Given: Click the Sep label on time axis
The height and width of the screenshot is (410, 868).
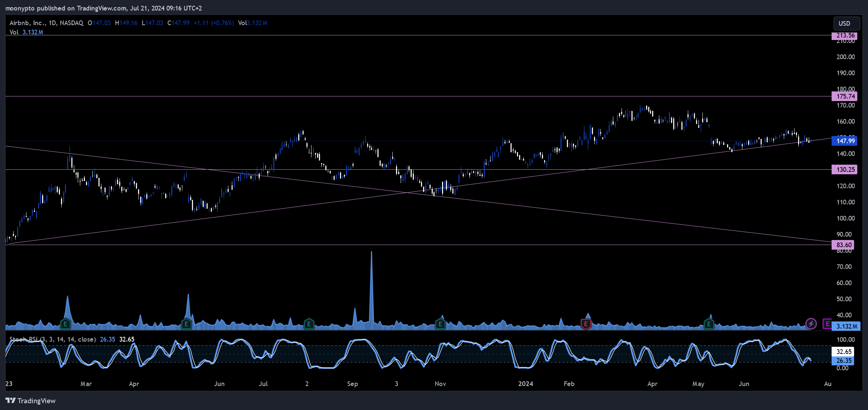Looking at the screenshot, I should 352,384.
